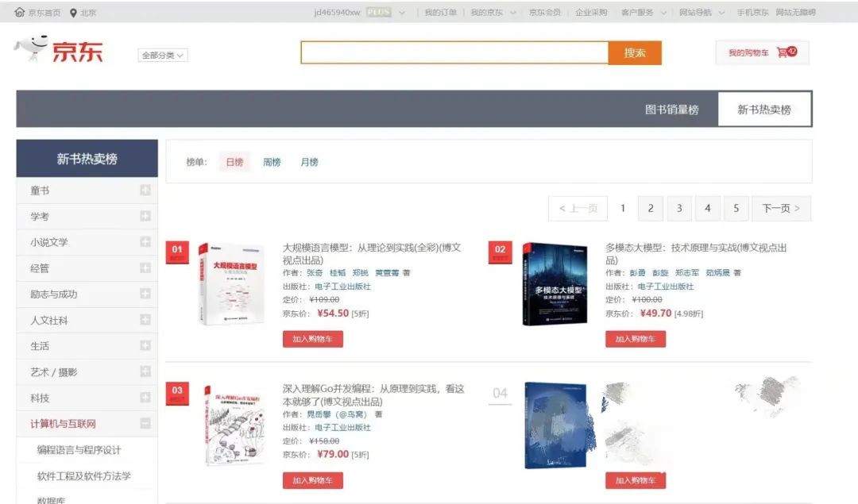Open the 多模态大模型 book title link
This screenshot has width=858, height=504.
696,254
